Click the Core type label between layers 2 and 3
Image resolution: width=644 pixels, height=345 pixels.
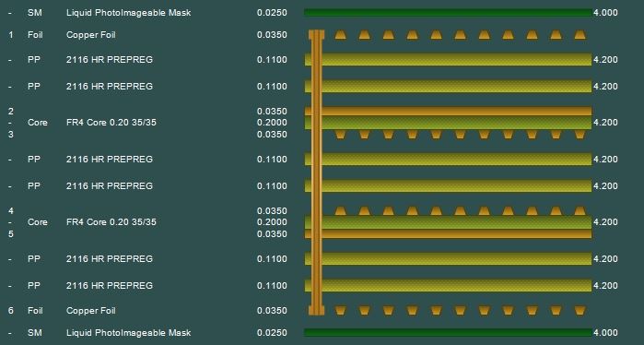coord(38,123)
